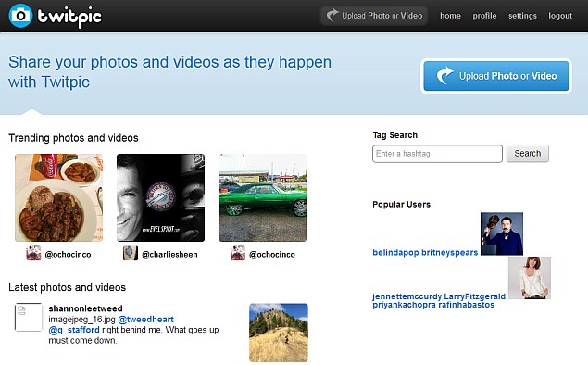588x365 pixels.
Task: Open rafinhabastos popular user link
Action: pyautogui.click(x=466, y=305)
